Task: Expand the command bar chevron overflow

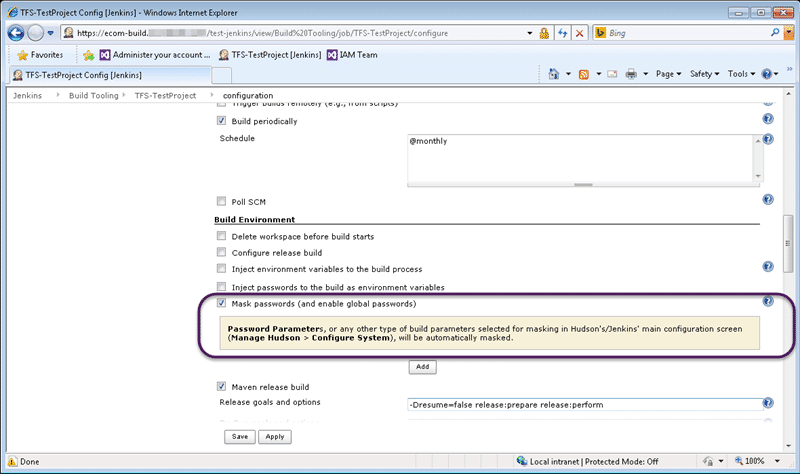Action: pyautogui.click(x=789, y=69)
